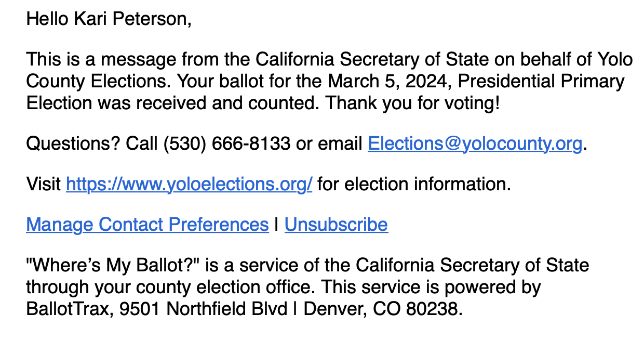Click the word "Hello" in the greeting
The height and width of the screenshot is (340, 644).
[47, 19]
